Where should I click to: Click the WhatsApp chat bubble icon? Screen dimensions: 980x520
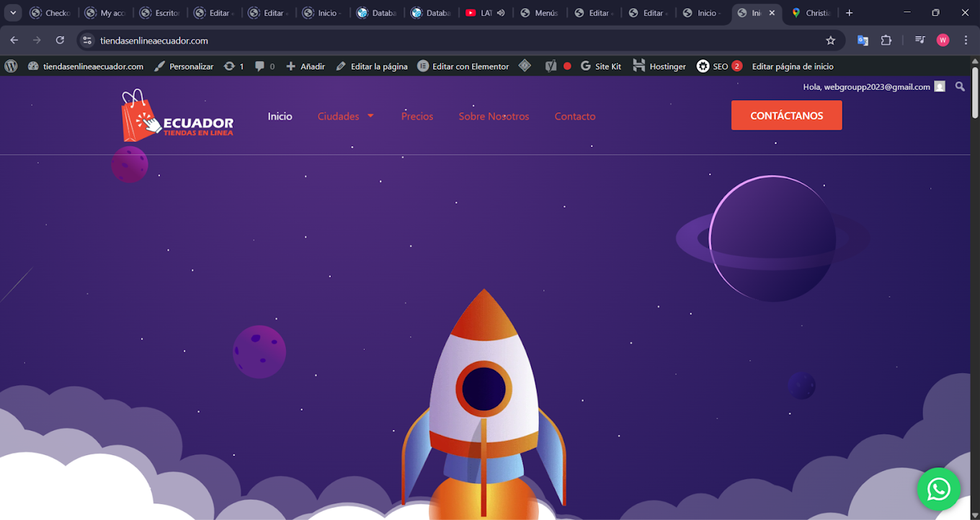tap(938, 490)
